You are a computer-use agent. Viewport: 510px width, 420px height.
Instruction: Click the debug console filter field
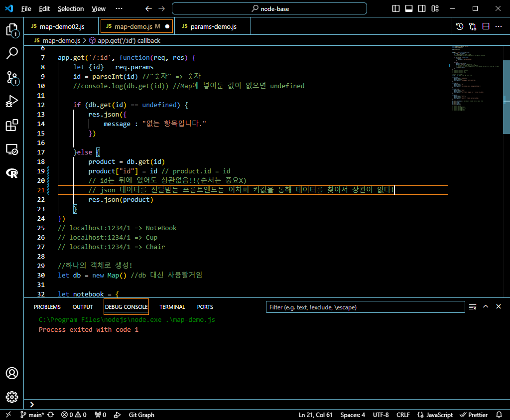point(365,307)
